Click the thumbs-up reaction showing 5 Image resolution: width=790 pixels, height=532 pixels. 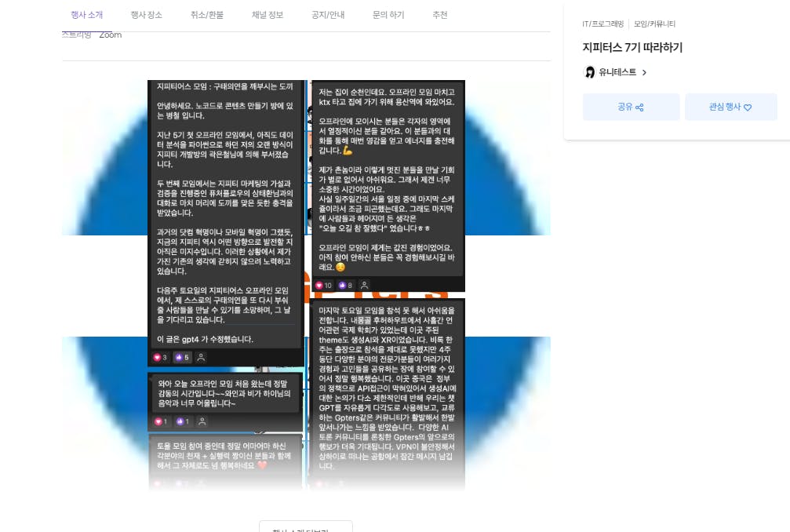[182, 357]
